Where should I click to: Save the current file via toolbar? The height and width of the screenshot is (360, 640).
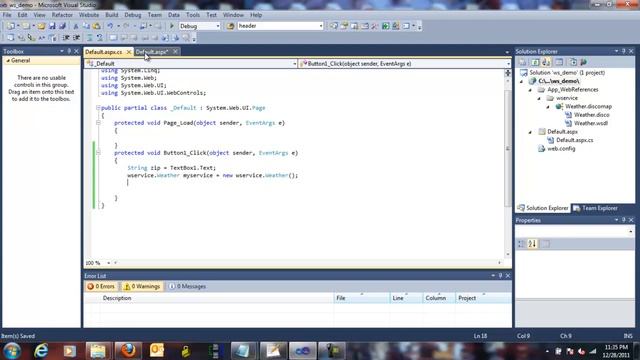(x=52, y=26)
